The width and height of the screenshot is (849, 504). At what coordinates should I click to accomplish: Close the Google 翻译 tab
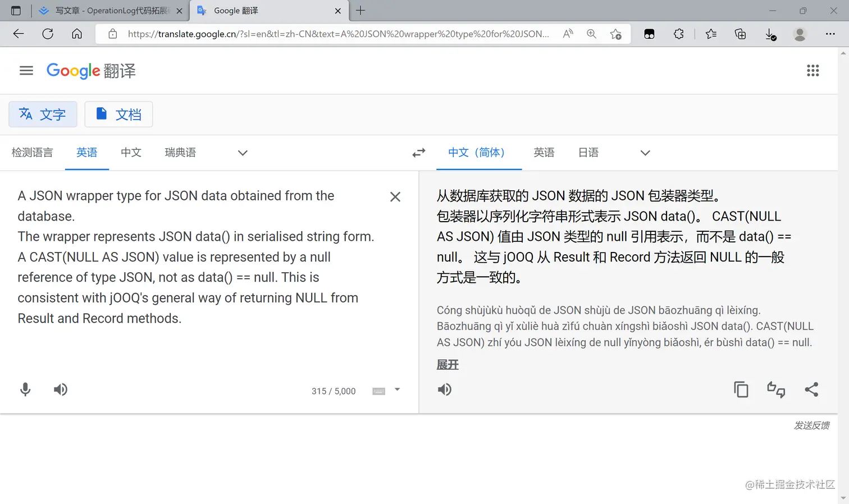[x=337, y=11]
